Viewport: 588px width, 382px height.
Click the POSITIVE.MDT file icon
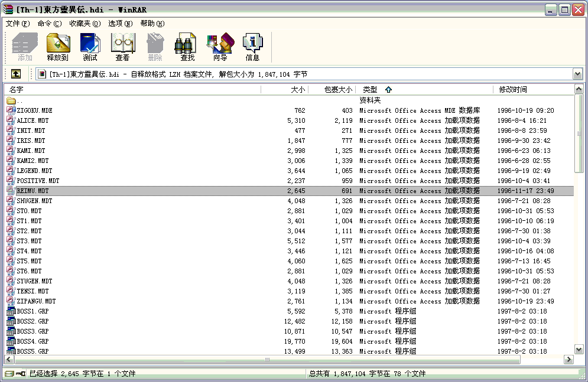(x=11, y=181)
